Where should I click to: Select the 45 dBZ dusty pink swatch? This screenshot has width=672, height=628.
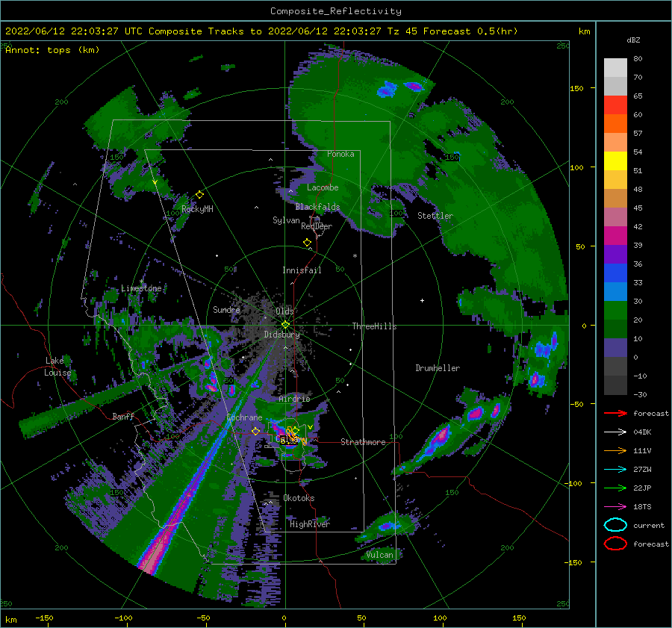coord(615,217)
